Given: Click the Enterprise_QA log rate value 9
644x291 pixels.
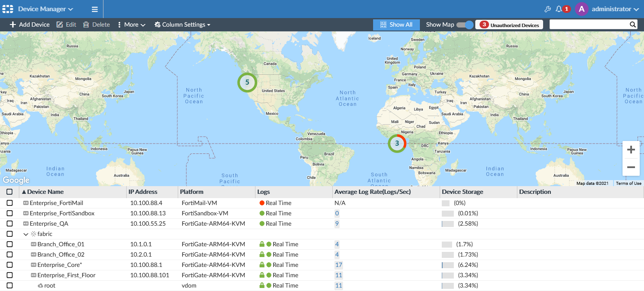Looking at the screenshot, I should (x=337, y=224).
